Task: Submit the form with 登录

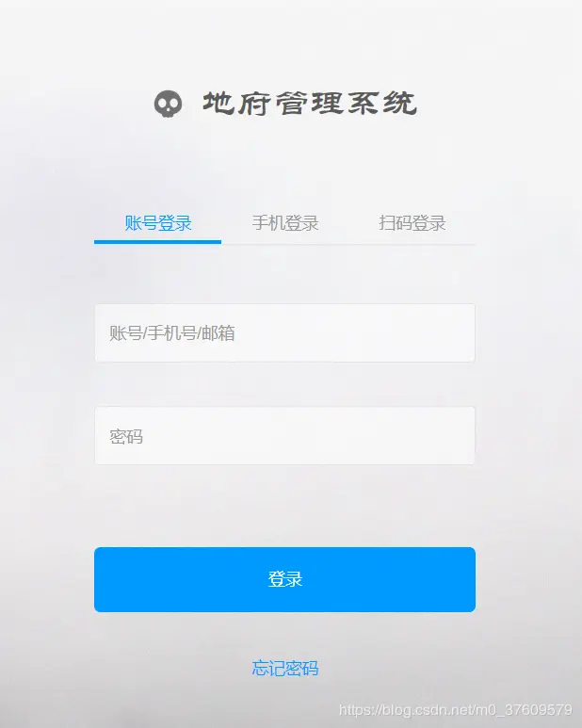Action: (285, 579)
